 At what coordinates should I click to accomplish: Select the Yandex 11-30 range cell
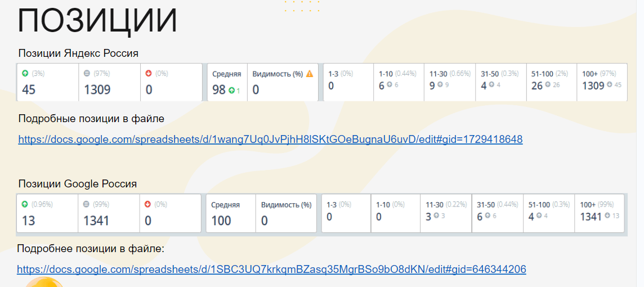pos(450,82)
